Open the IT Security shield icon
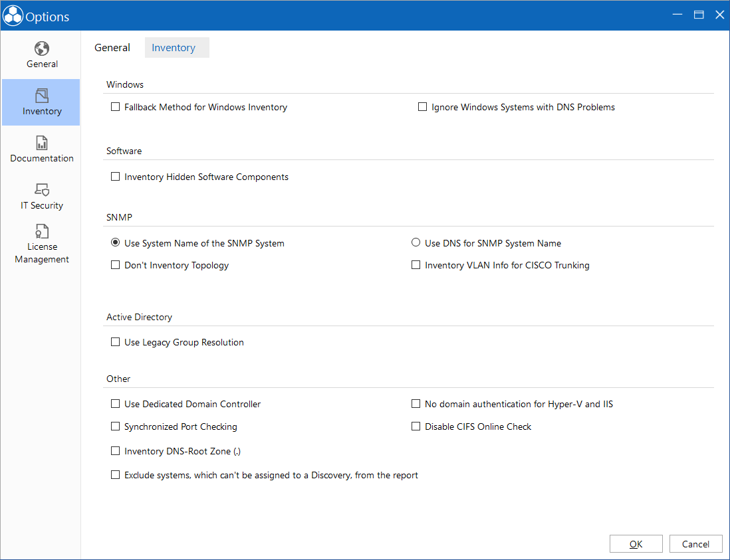This screenshot has height=560, width=730. coord(41,190)
